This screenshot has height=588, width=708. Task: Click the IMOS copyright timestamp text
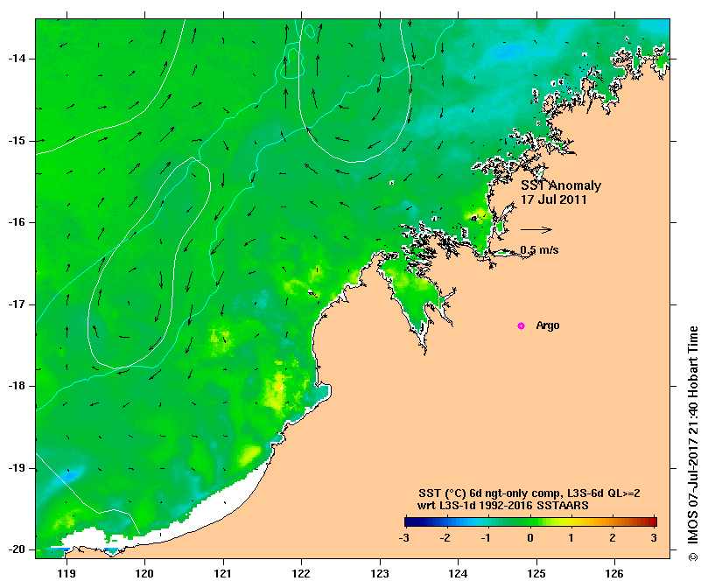(693, 444)
